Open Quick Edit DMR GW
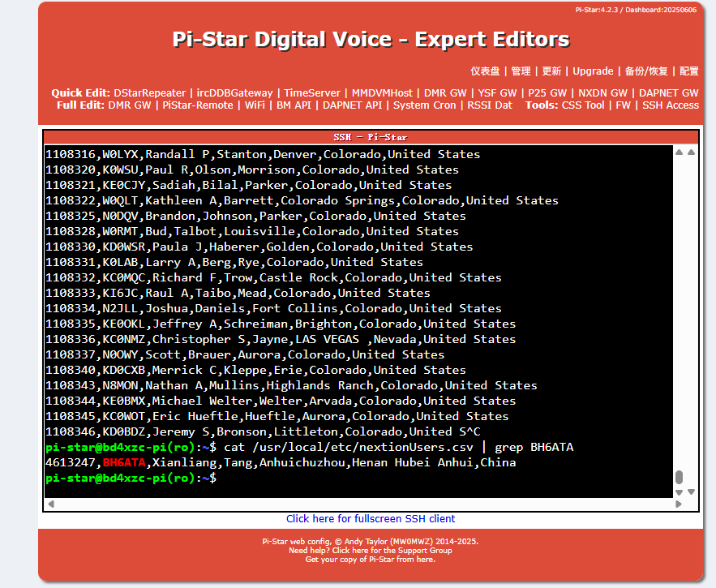Viewport: 716px width, 588px height. tap(445, 92)
